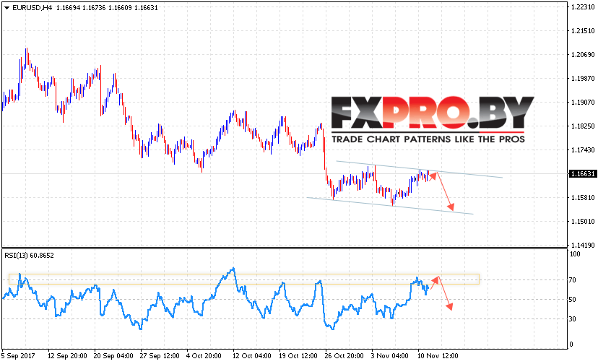
Task: Select the RSI scale level 0
Action: tap(571, 344)
